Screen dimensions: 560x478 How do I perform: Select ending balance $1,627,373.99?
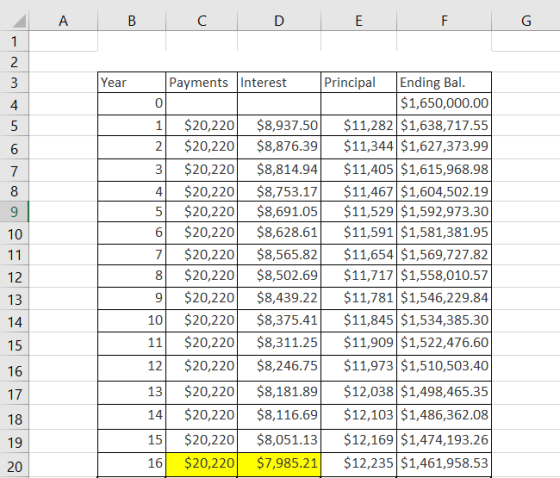[x=444, y=147]
